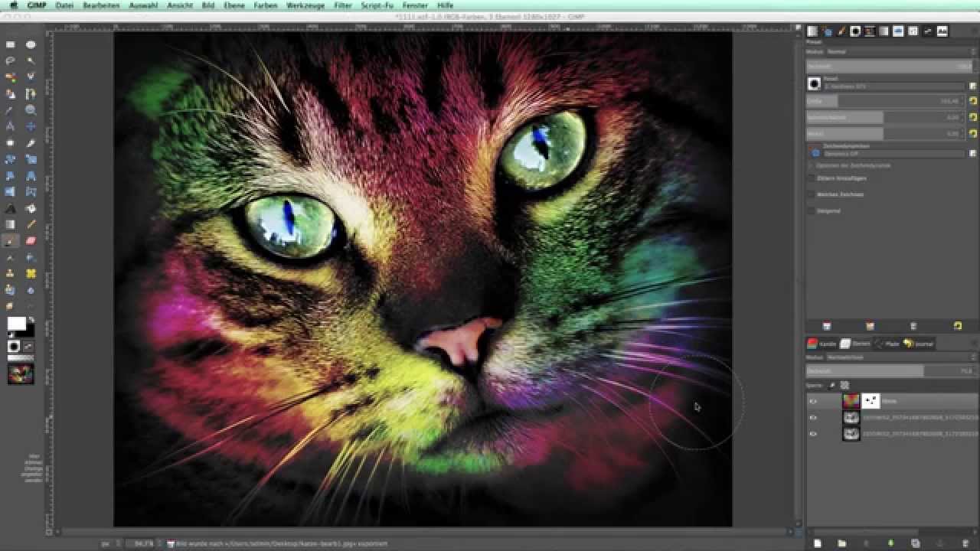Select the Rotate tool

[11, 159]
